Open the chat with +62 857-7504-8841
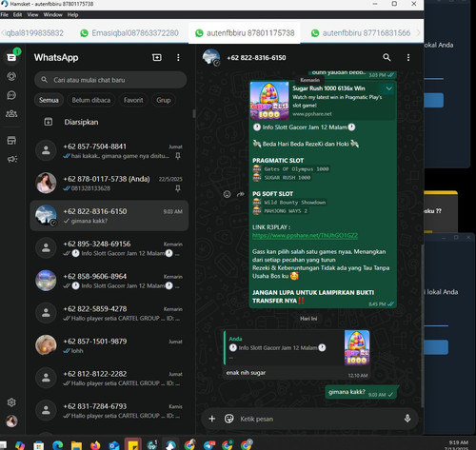Image resolution: width=476 pixels, height=450 pixels. pos(109,150)
